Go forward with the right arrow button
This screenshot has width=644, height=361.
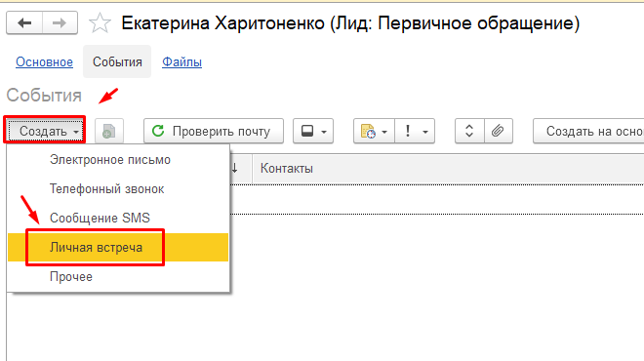pyautogui.click(x=60, y=23)
